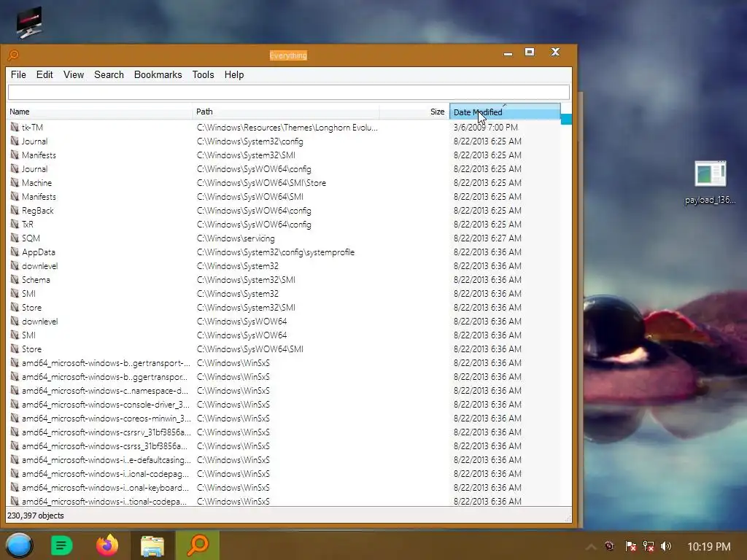This screenshot has height=560, width=747.
Task: Select the amd64_microsoft-windows-i..onal-keyboard... row name
Action: pyautogui.click(x=105, y=488)
